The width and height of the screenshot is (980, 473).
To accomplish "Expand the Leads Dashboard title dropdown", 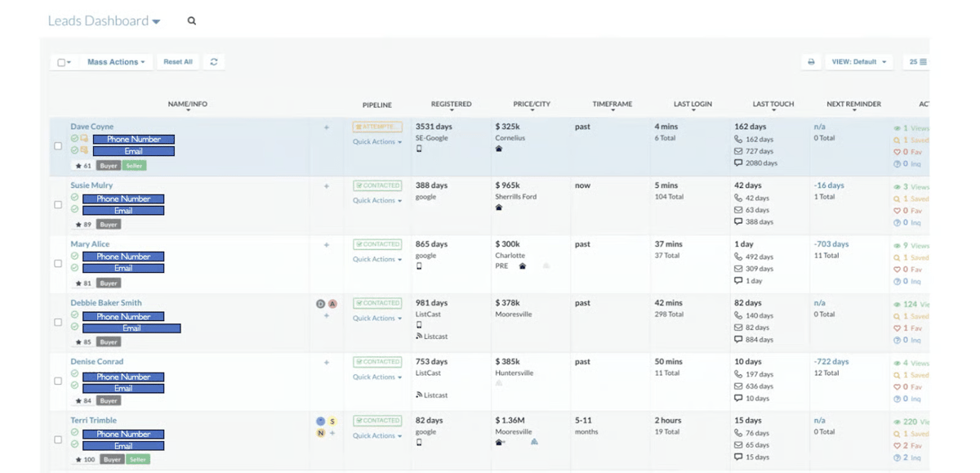I will 156,20.
